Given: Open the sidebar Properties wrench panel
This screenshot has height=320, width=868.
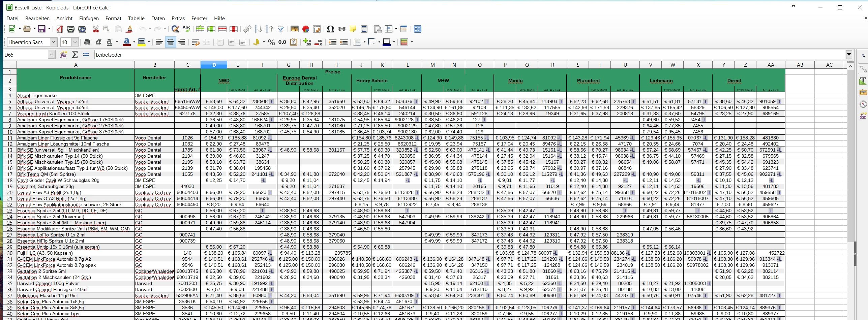Looking at the screenshot, I should pos(863,69).
